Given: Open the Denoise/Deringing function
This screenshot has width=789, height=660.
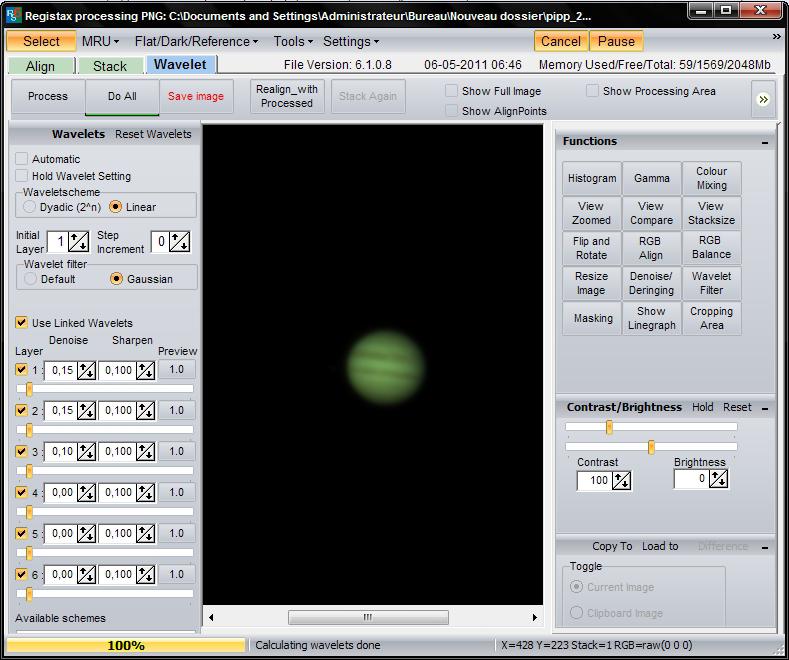Looking at the screenshot, I should (652, 283).
